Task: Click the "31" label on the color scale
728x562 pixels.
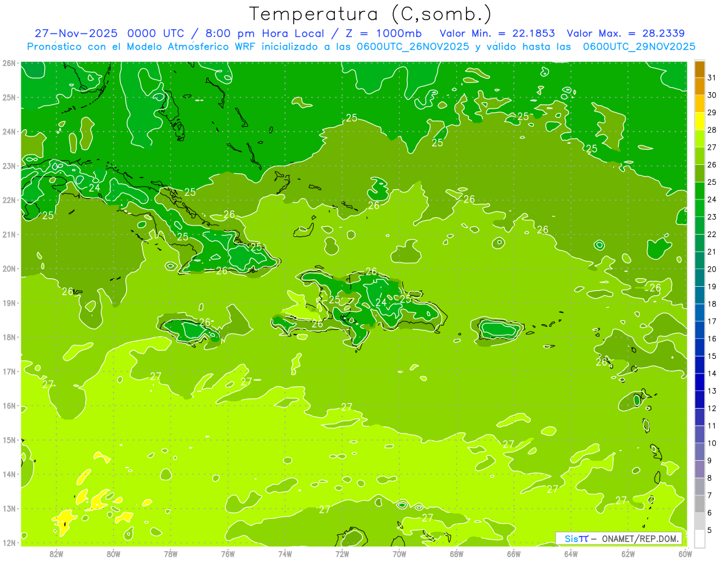Action: (x=712, y=78)
